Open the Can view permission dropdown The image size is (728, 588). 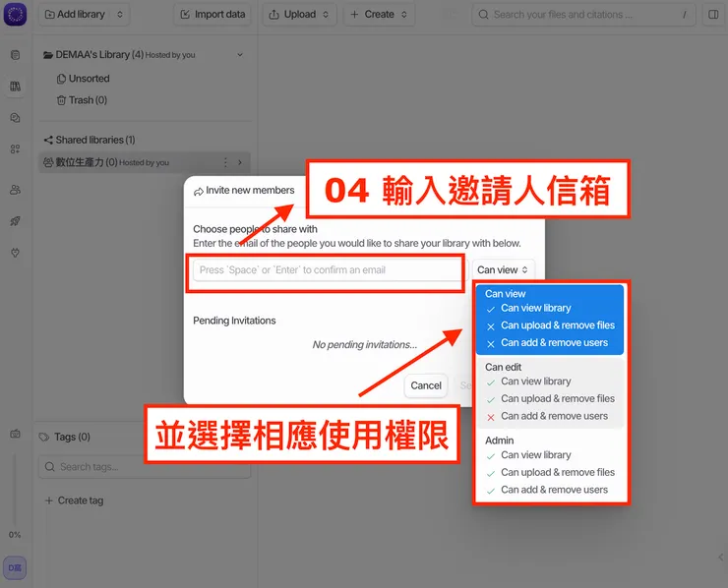503,270
